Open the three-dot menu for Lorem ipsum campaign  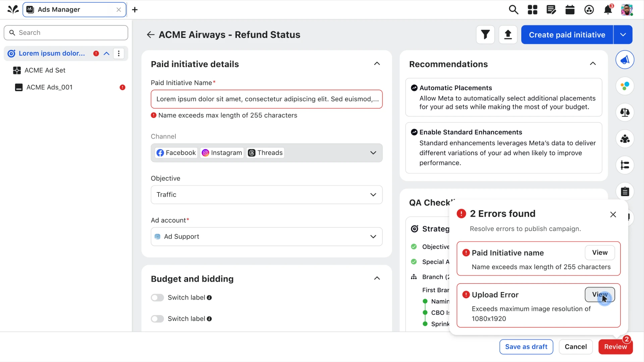pyautogui.click(x=119, y=53)
